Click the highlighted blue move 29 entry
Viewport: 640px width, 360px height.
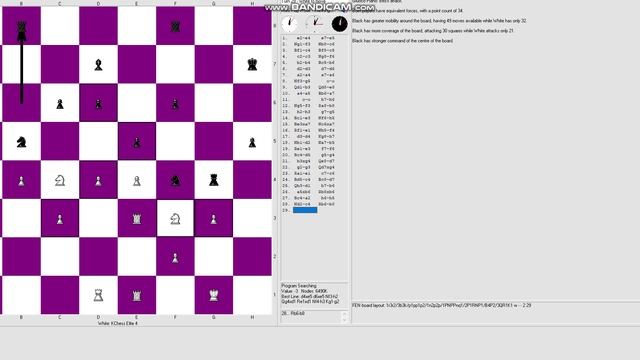305,210
